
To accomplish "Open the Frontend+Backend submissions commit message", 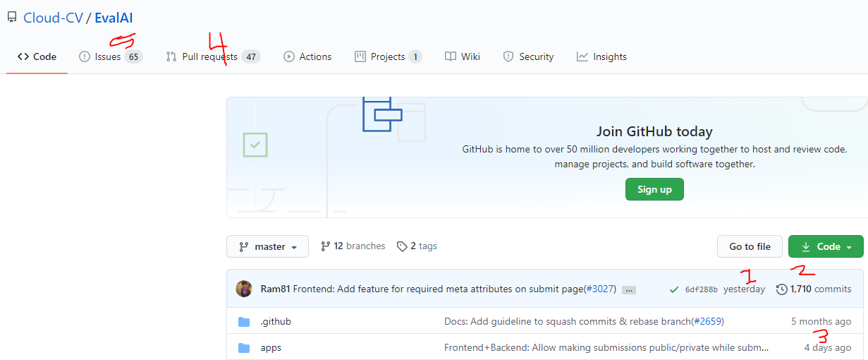I will [x=606, y=347].
